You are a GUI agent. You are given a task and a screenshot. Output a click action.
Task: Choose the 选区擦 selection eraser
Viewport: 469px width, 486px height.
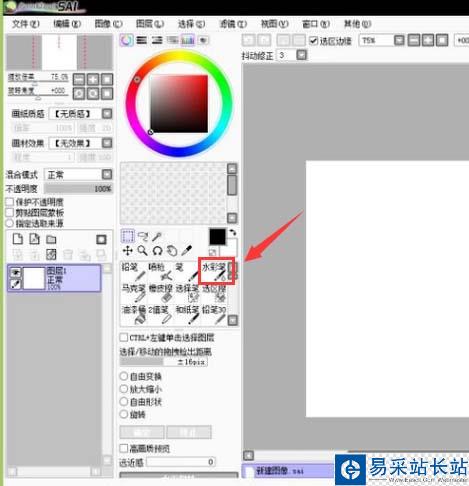pyautogui.click(x=214, y=293)
